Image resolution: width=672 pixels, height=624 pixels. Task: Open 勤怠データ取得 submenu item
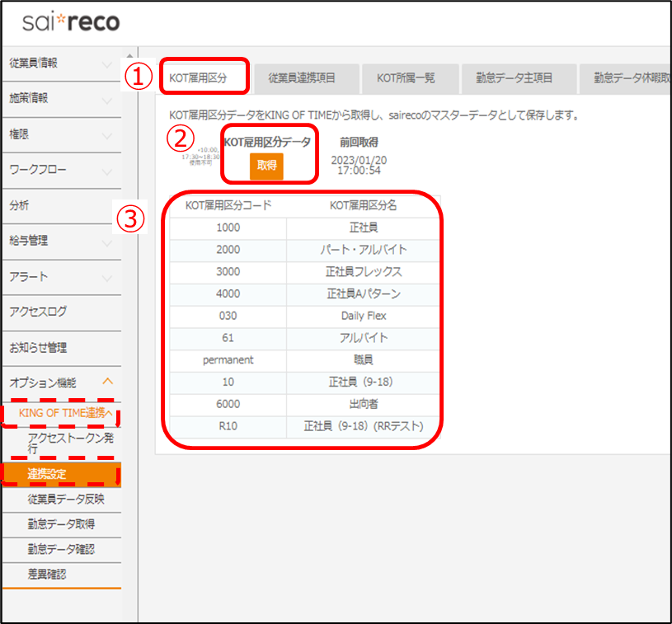[61, 524]
